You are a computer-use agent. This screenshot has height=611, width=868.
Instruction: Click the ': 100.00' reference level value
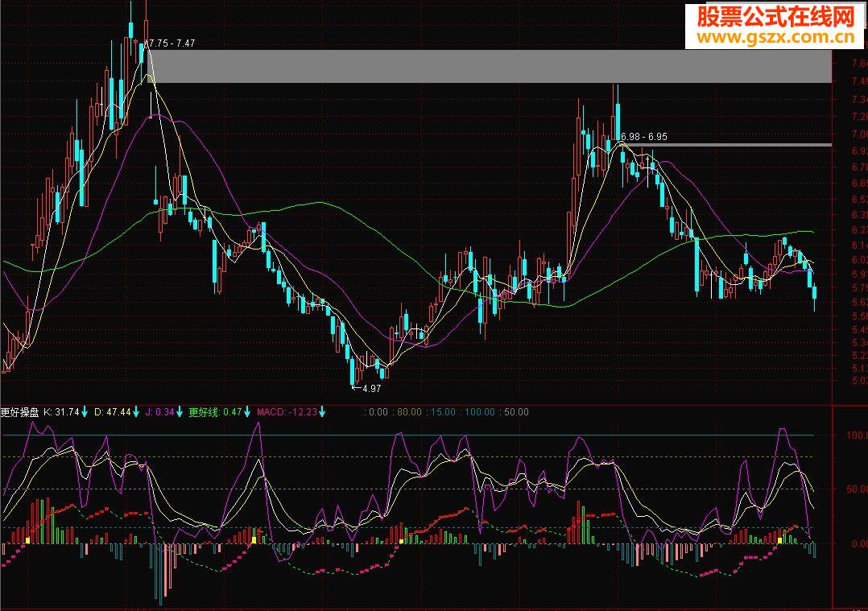tap(477, 412)
